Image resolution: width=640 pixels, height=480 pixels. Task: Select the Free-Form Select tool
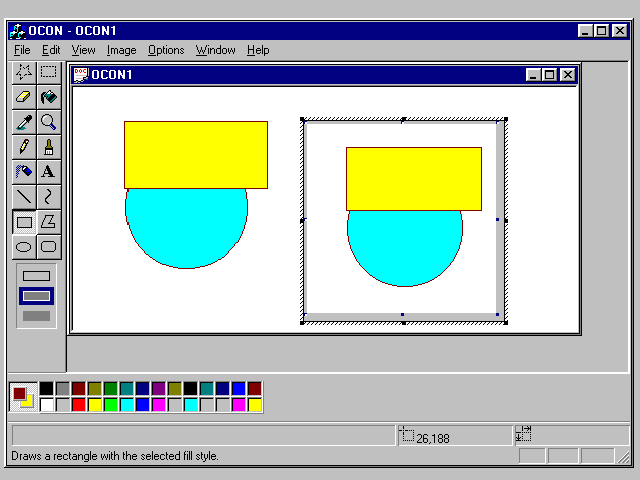(x=24, y=72)
